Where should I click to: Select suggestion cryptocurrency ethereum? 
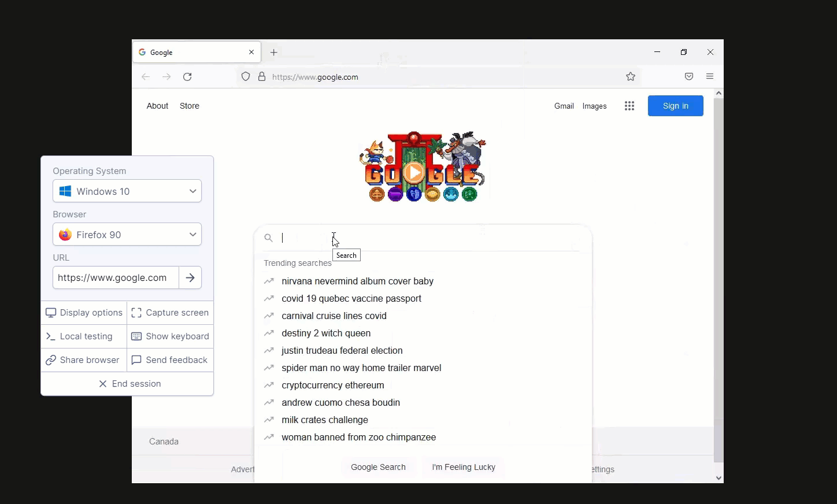(333, 386)
